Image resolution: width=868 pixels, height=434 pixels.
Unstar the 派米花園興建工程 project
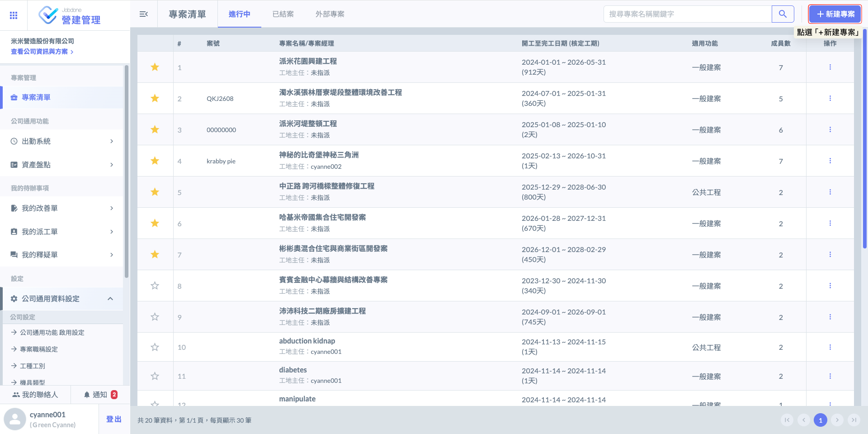pyautogui.click(x=155, y=67)
